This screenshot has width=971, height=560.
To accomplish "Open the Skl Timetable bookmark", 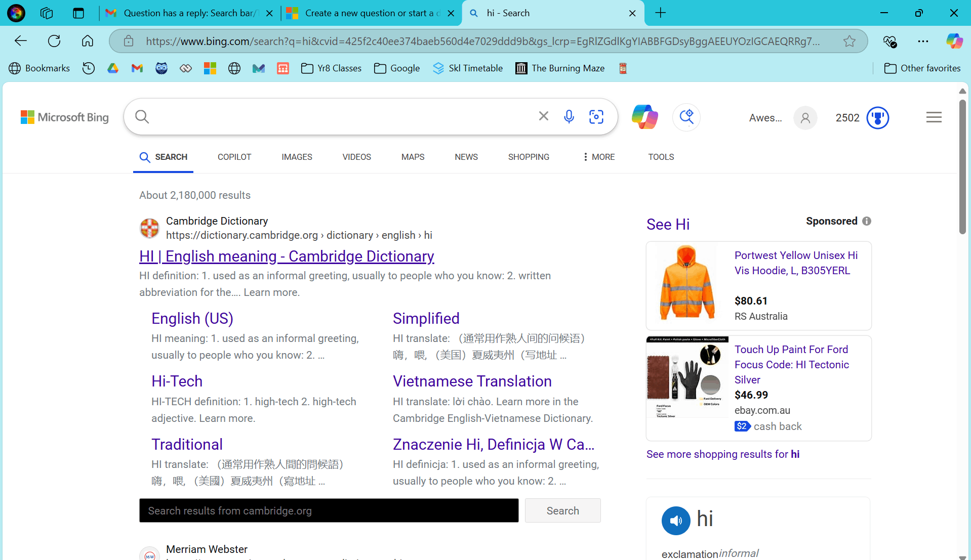I will pos(468,68).
